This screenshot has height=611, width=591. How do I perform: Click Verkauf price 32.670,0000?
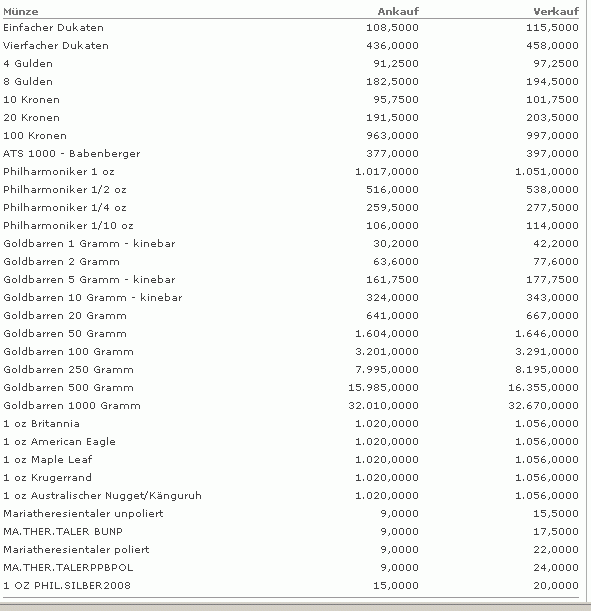tap(543, 406)
